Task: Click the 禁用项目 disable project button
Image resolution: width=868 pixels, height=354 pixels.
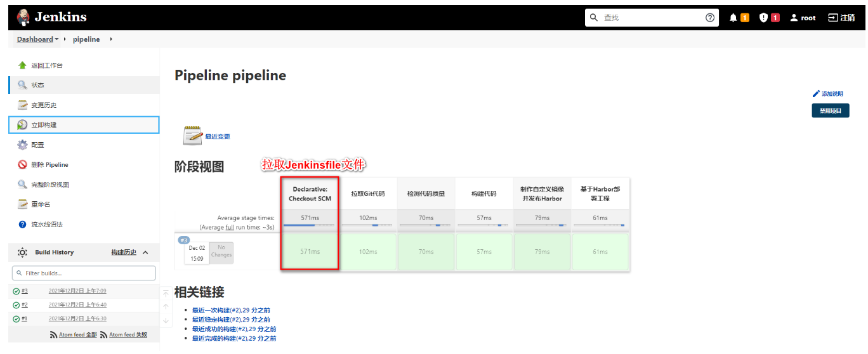Action: [x=831, y=110]
